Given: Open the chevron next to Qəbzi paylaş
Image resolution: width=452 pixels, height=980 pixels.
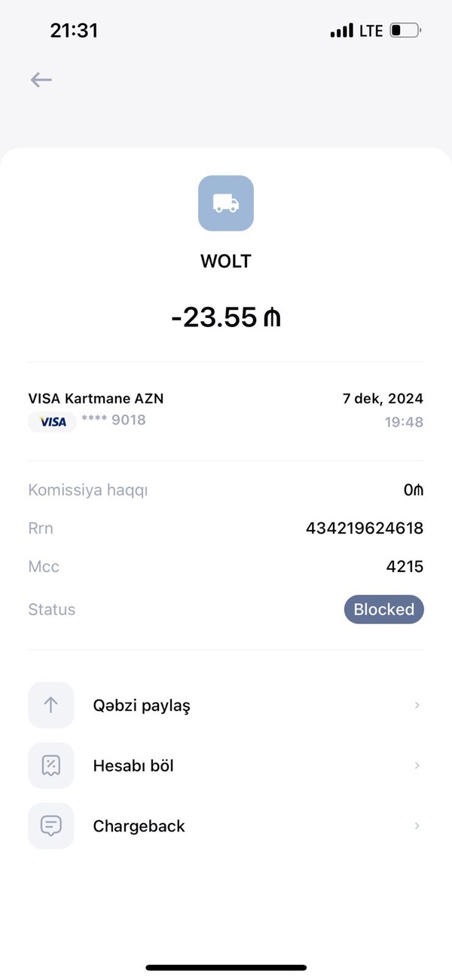Looking at the screenshot, I should [417, 705].
